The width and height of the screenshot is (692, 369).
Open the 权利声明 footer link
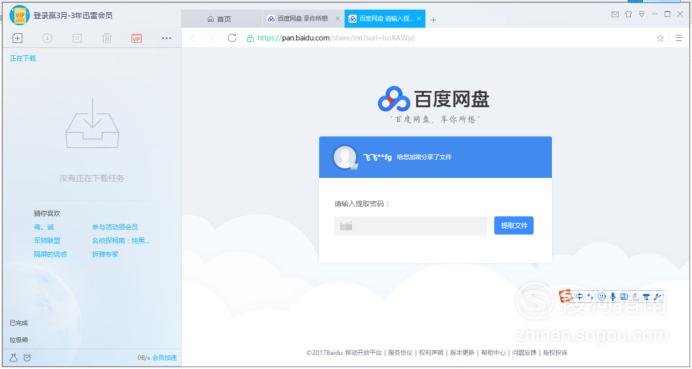click(431, 353)
